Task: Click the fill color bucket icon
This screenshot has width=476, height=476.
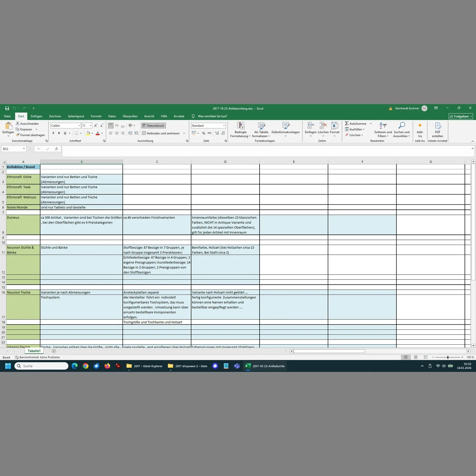Action: point(88,133)
